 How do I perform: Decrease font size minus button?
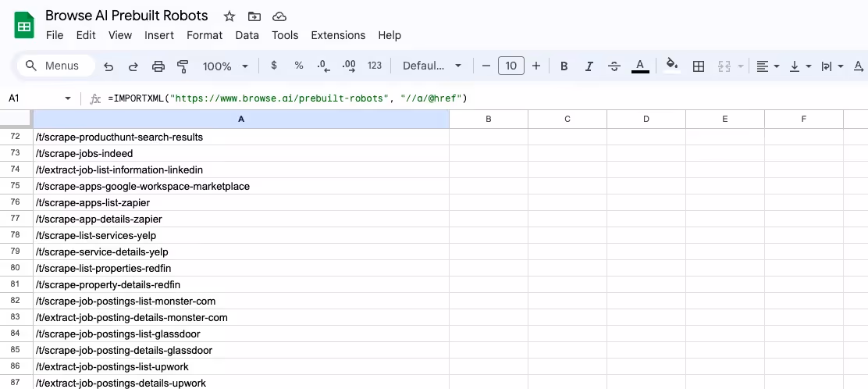tap(486, 66)
